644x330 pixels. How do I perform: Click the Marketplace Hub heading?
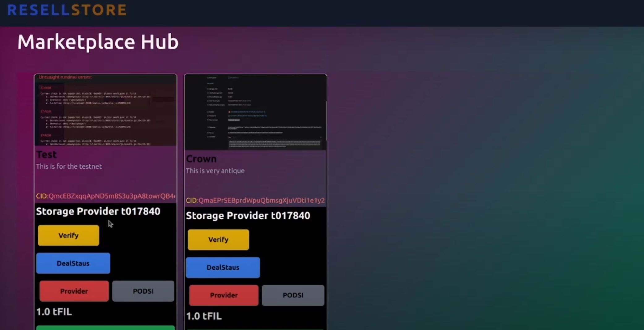(98, 42)
